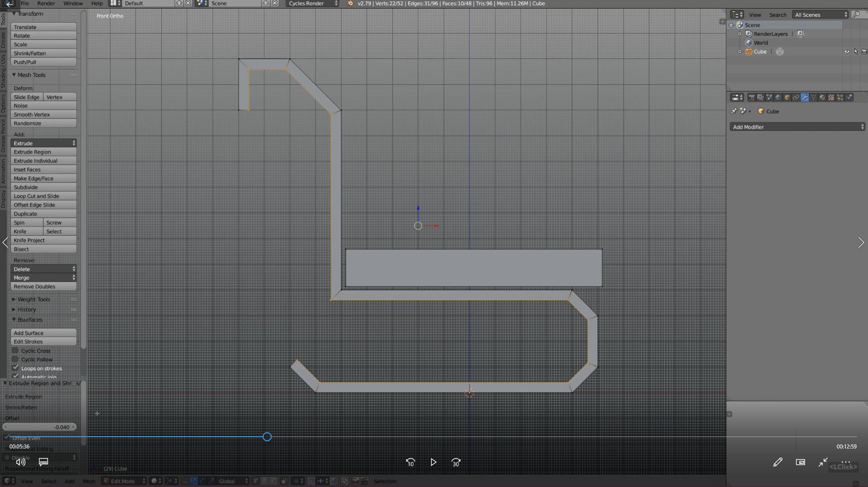The image size is (868, 487).
Task: Click the edge select mode icon
Action: click(264, 481)
